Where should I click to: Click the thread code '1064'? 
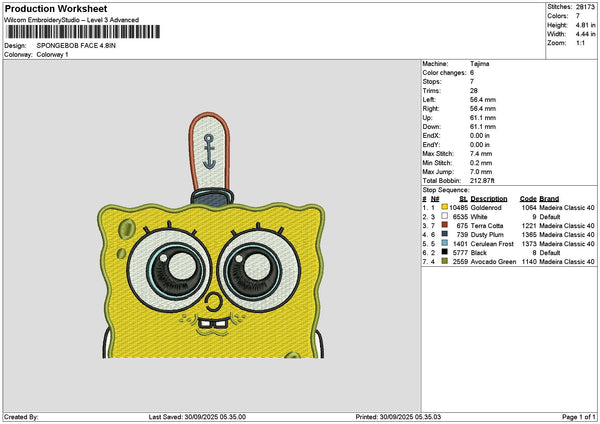click(x=529, y=208)
